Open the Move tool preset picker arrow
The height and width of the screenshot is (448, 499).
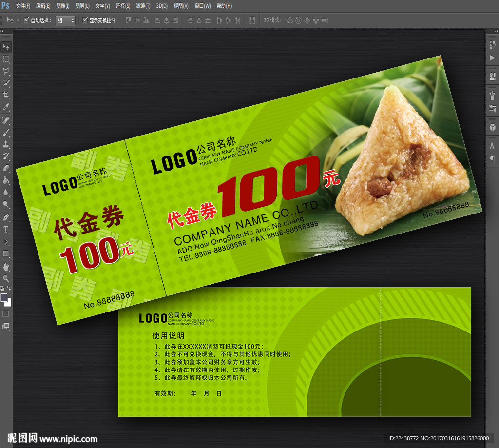18,20
